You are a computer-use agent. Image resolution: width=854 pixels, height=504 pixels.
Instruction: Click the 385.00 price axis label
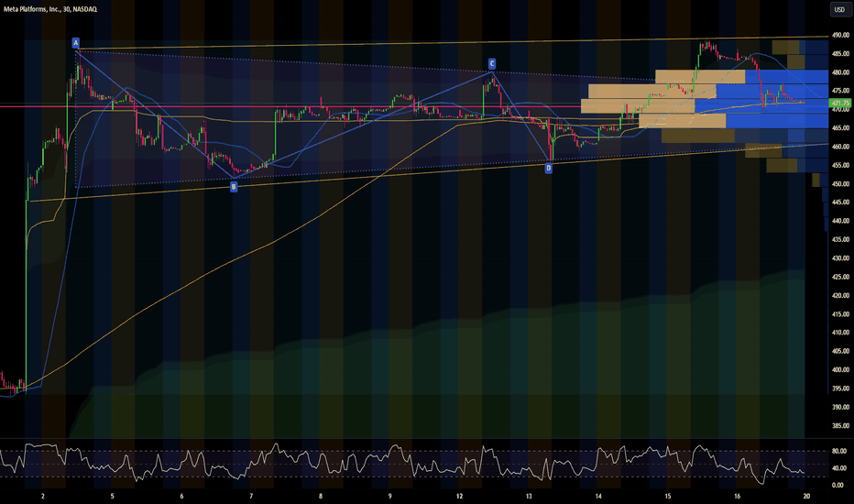(840, 426)
